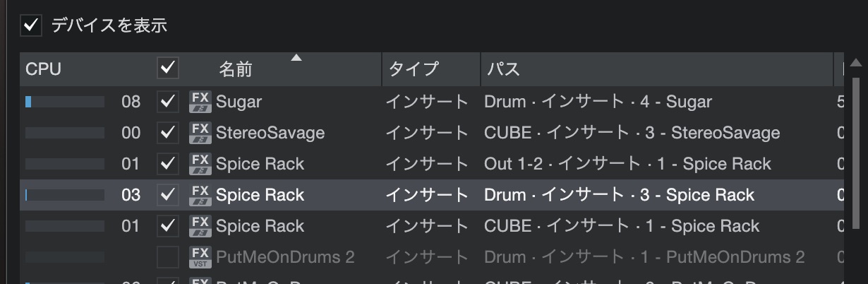
Task: Click the vertical scrollbar up arrow
Action: point(857,64)
